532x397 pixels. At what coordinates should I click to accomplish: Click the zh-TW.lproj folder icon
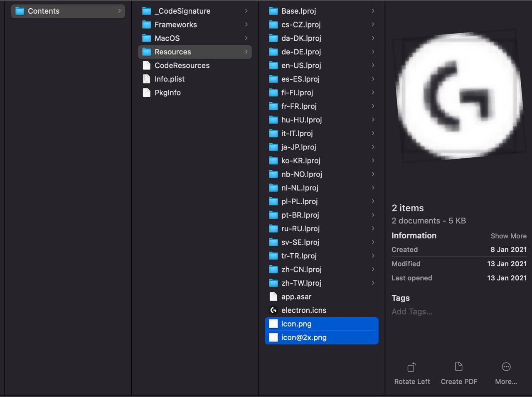(273, 283)
